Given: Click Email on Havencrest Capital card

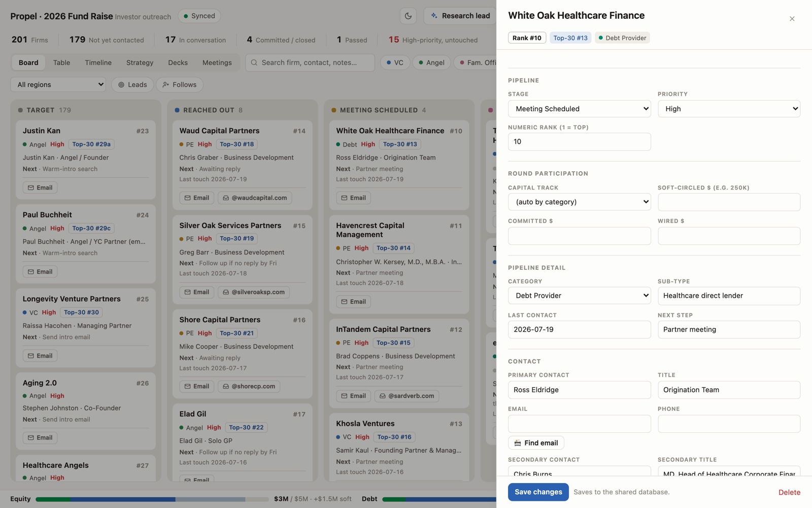Looking at the screenshot, I should [x=353, y=302].
